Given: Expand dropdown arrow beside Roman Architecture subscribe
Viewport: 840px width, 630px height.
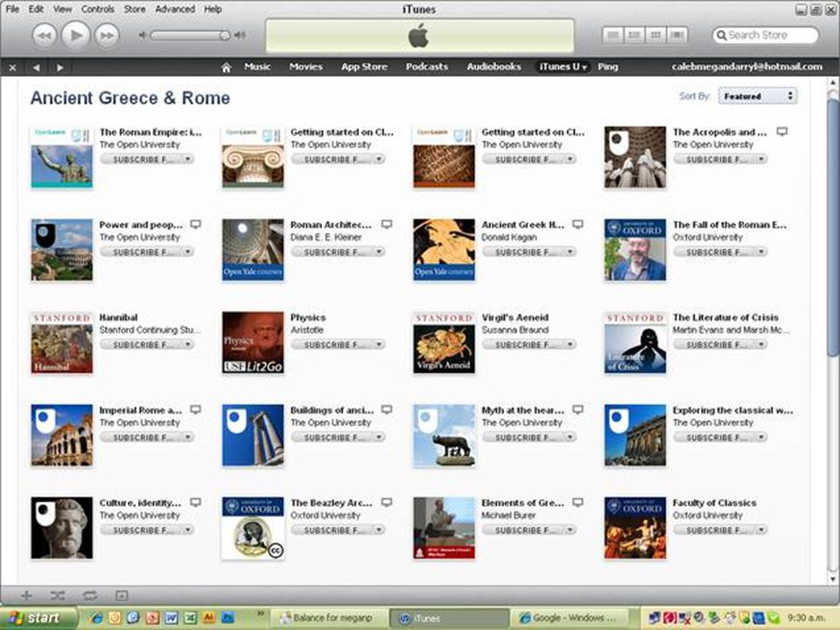Looking at the screenshot, I should [x=379, y=252].
